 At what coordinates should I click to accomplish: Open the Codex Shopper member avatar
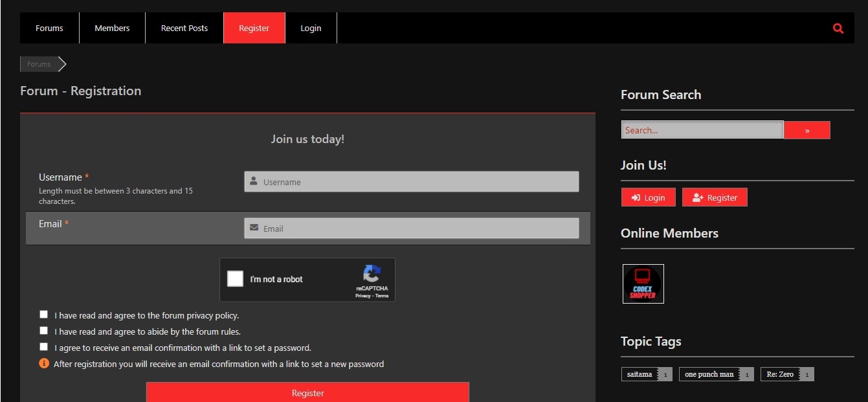pos(643,284)
